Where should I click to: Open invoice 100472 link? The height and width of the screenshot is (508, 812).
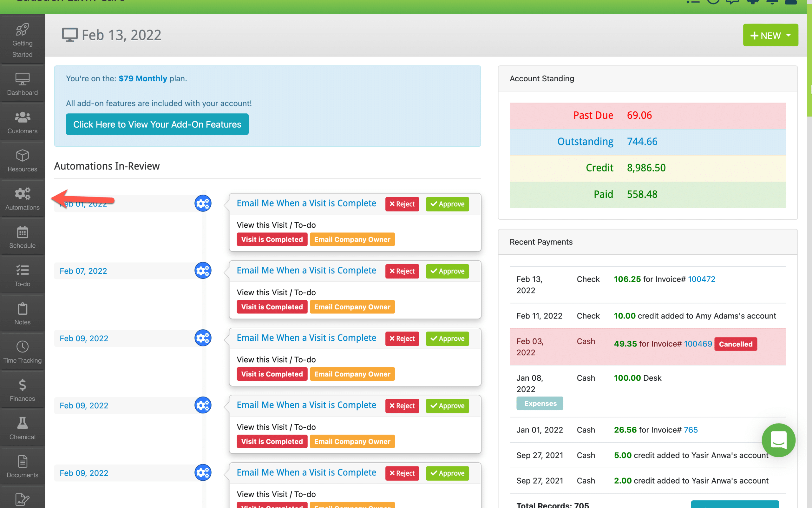[x=701, y=279]
